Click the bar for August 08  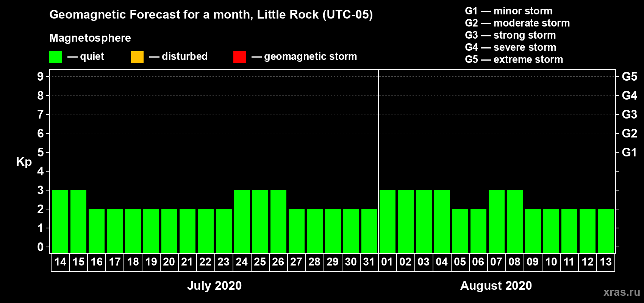[x=515, y=221]
